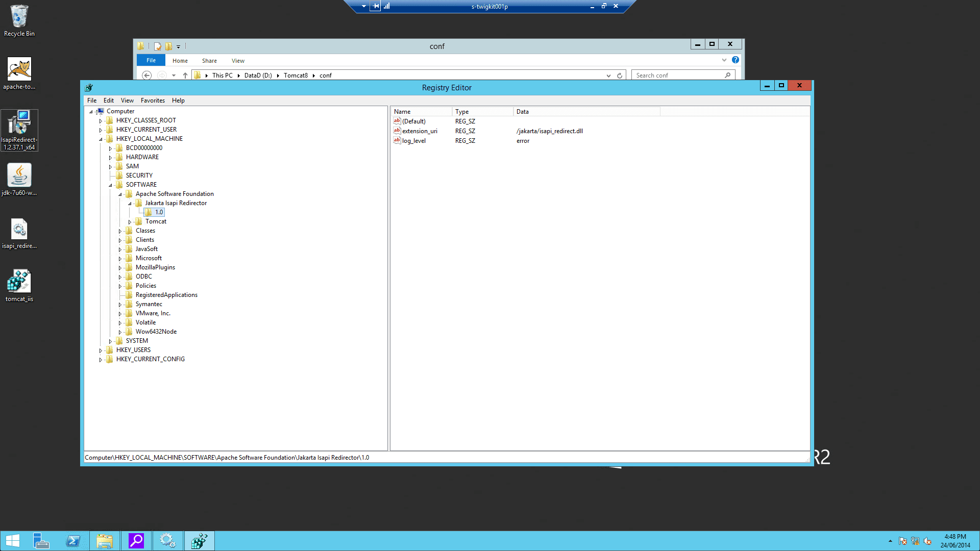Screen dimensions: 980x551
Task: Click the search magnifier in conf window
Action: point(728,75)
